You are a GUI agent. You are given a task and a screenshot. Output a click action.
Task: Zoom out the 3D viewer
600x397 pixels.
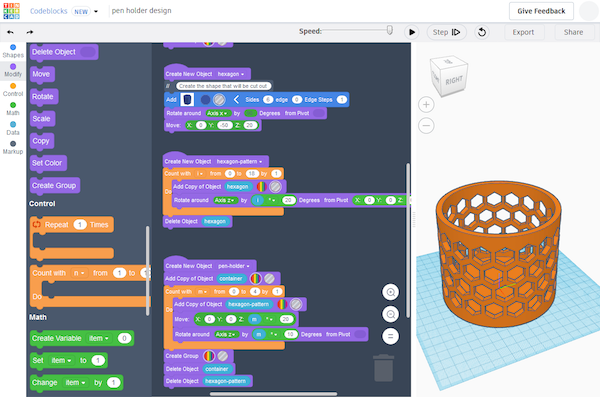(426, 126)
